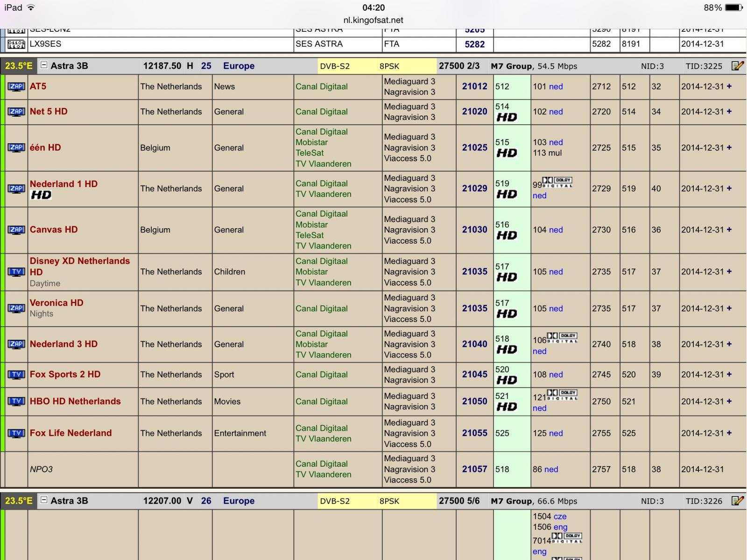747x560 pixels.
Task: Collapse the Astra 3B 12187.50 H transponder
Action: point(44,65)
